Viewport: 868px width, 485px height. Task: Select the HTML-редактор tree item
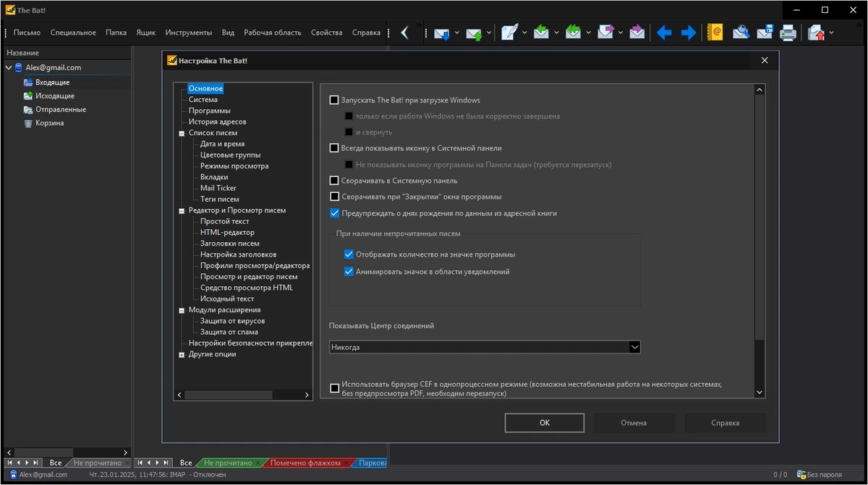pos(227,233)
